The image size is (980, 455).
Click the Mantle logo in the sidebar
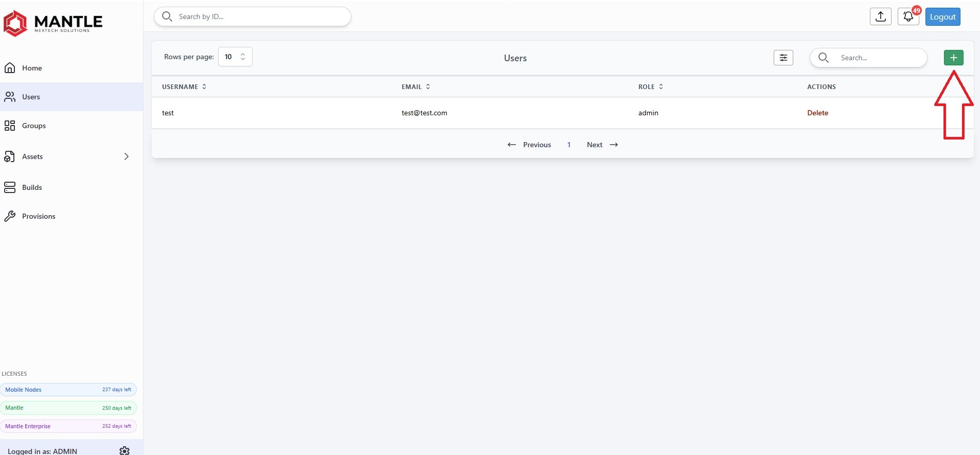click(x=52, y=23)
